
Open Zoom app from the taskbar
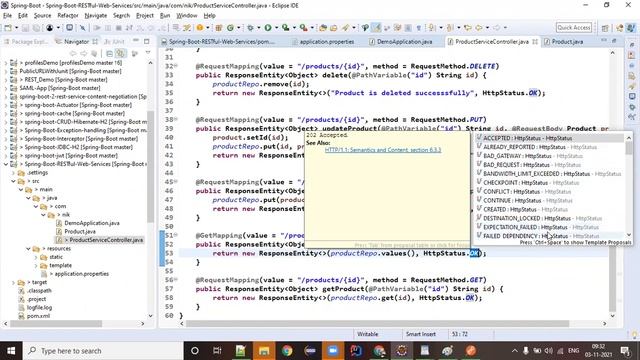(x=333, y=351)
